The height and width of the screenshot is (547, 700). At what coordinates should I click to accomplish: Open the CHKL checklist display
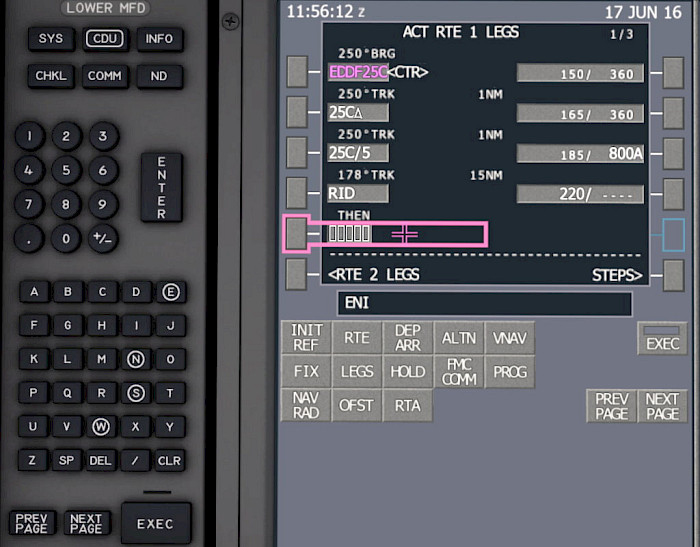click(50, 76)
